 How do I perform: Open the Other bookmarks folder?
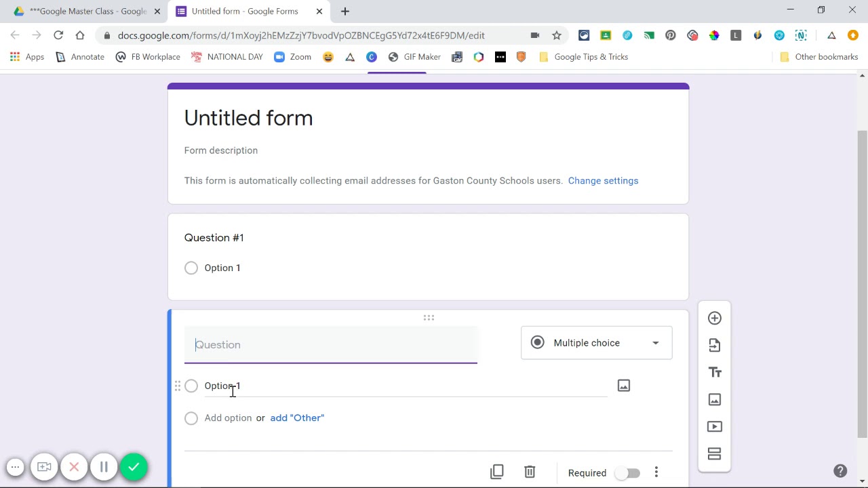point(819,57)
